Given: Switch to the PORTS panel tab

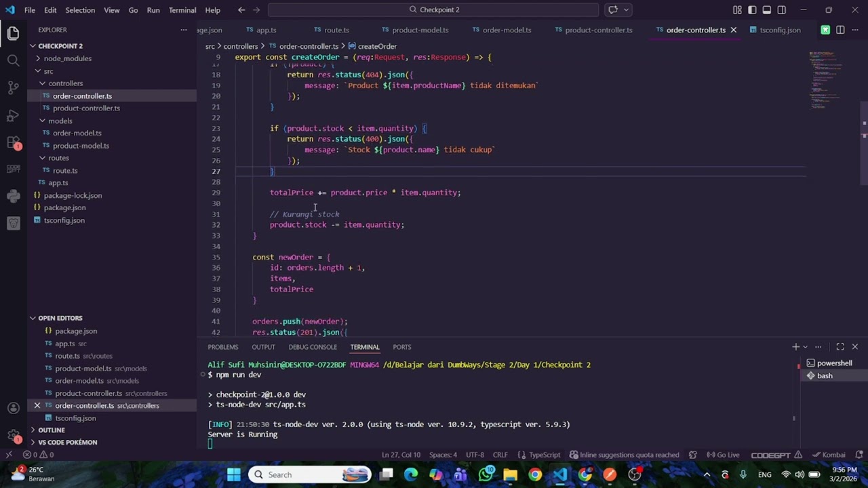Looking at the screenshot, I should (402, 347).
